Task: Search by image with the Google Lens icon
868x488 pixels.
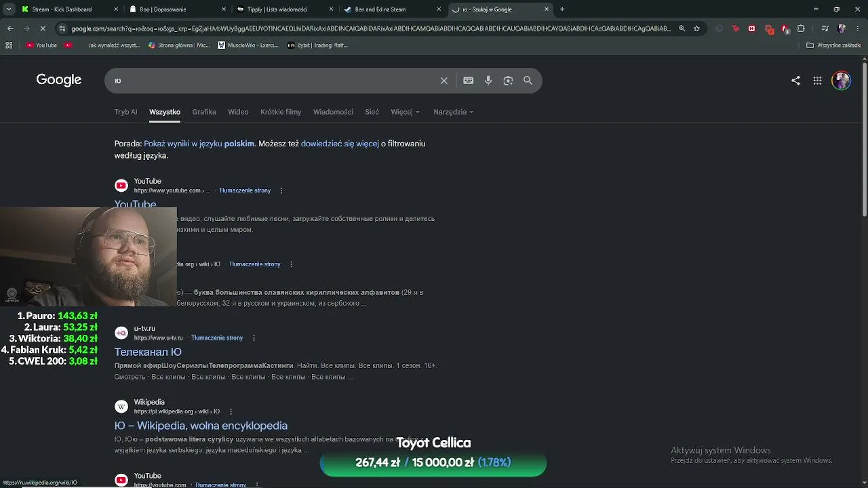Action: [508, 81]
